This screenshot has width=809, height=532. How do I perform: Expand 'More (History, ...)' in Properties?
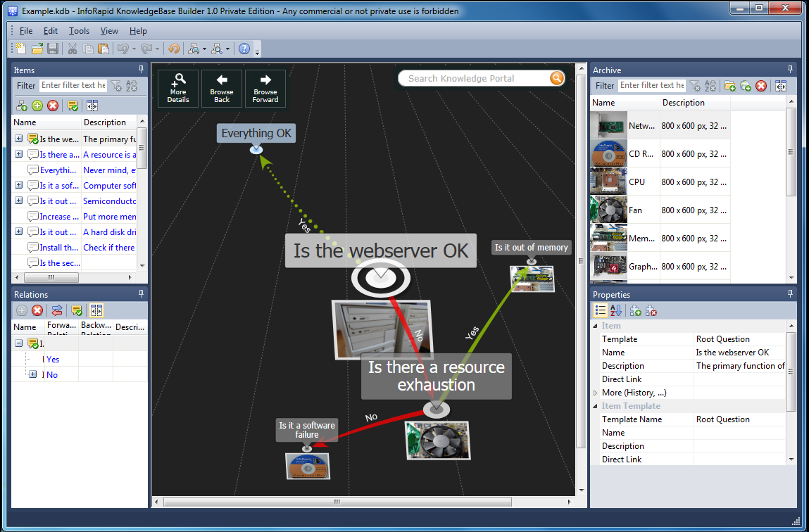(597, 392)
